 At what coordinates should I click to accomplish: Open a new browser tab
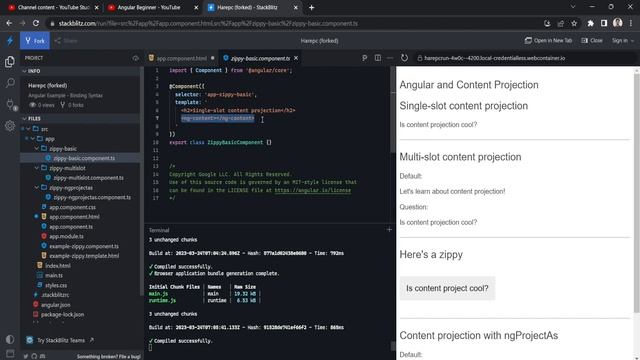click(311, 7)
